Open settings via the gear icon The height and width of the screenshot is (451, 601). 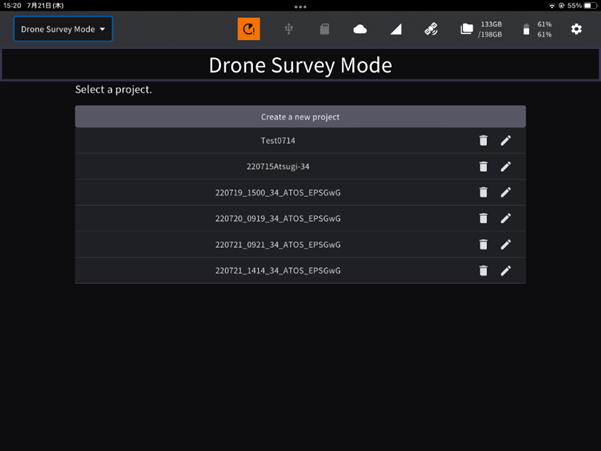click(576, 29)
